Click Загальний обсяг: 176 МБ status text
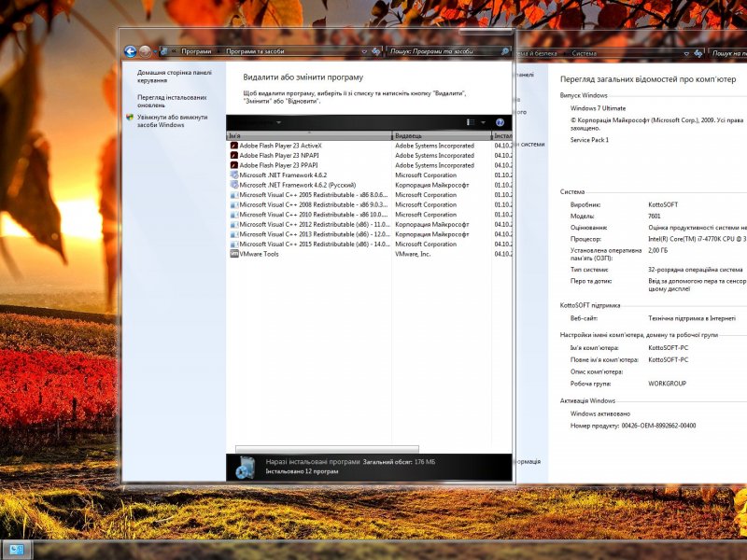Viewport: 747px width, 560px height. pos(400,462)
